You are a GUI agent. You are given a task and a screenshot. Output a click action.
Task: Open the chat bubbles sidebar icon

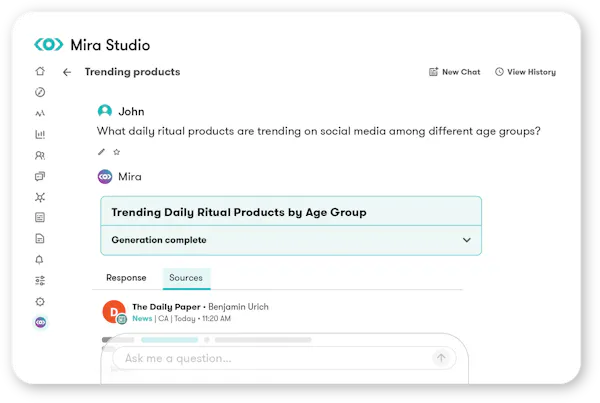point(40,176)
